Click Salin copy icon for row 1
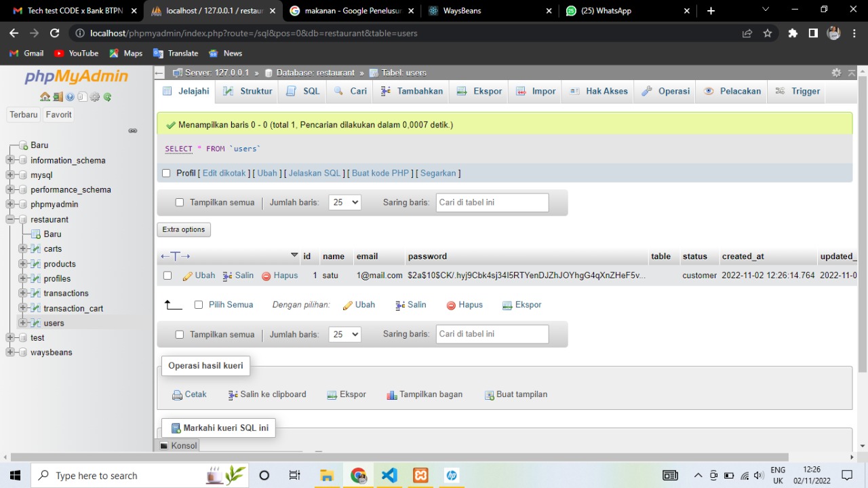868x488 pixels. (x=227, y=276)
